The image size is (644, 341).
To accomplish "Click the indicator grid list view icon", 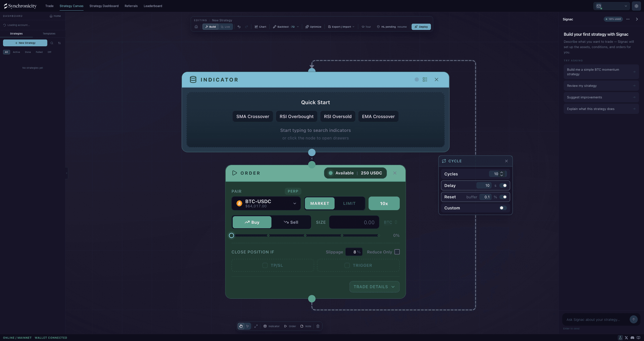I will click(x=425, y=80).
